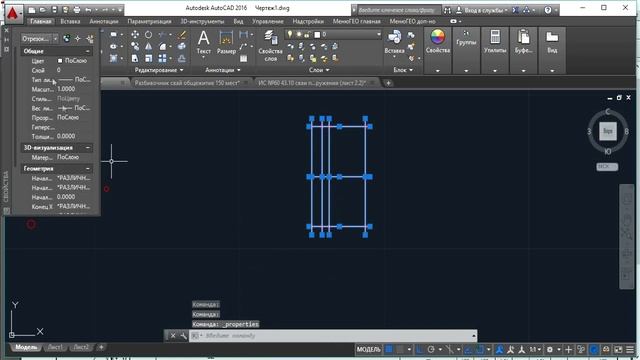Image resolution: width=640 pixels, height=360 pixels.
Task: Toggle annotation visibility in status bar
Action: tap(500, 349)
